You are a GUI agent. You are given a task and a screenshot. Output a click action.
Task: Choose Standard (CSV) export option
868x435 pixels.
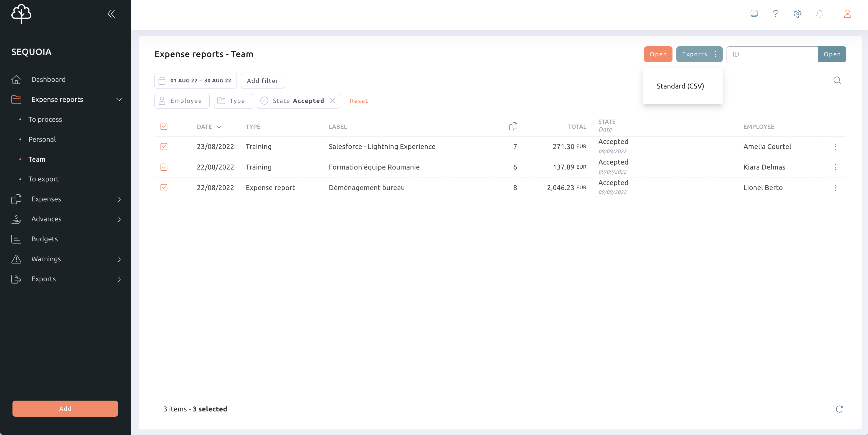click(680, 86)
